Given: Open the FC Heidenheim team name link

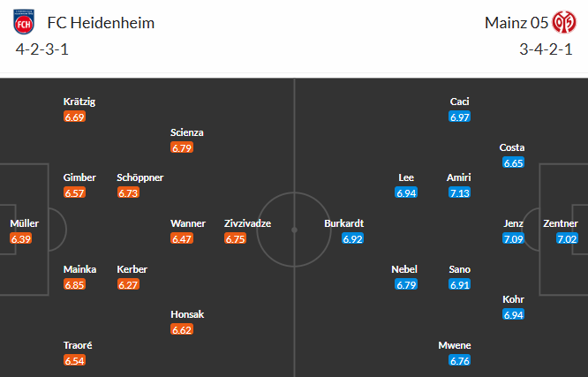Looking at the screenshot, I should click(102, 22).
